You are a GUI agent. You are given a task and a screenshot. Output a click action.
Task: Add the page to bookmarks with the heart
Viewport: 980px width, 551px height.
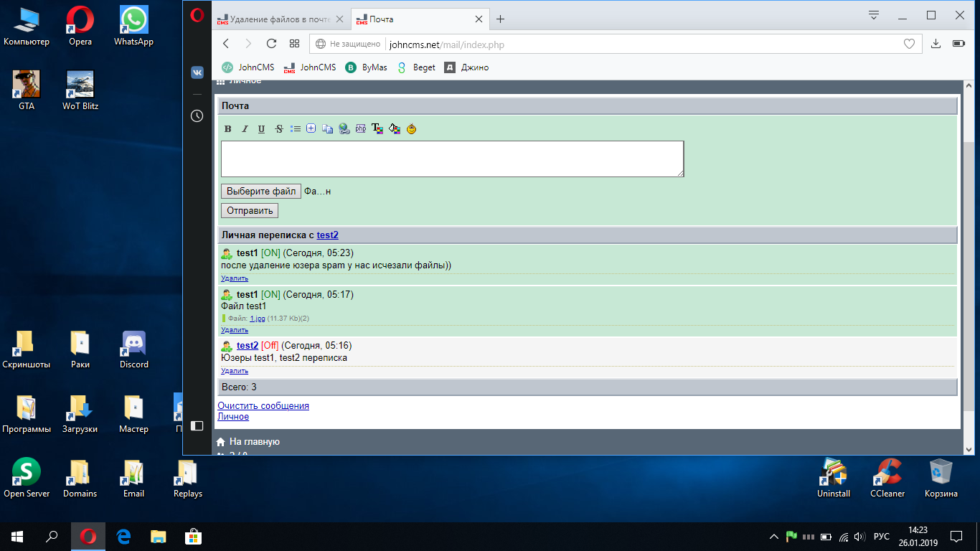tap(909, 44)
